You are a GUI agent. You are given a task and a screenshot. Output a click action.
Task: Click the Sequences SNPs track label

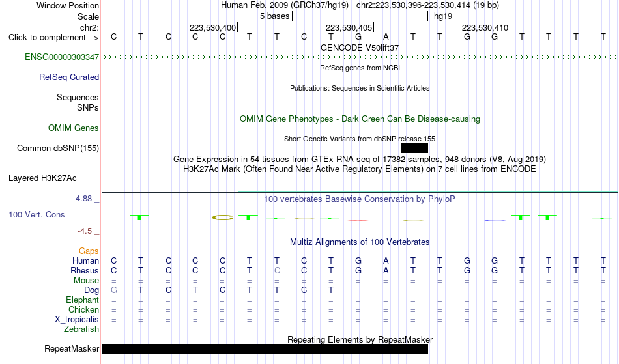pos(78,102)
